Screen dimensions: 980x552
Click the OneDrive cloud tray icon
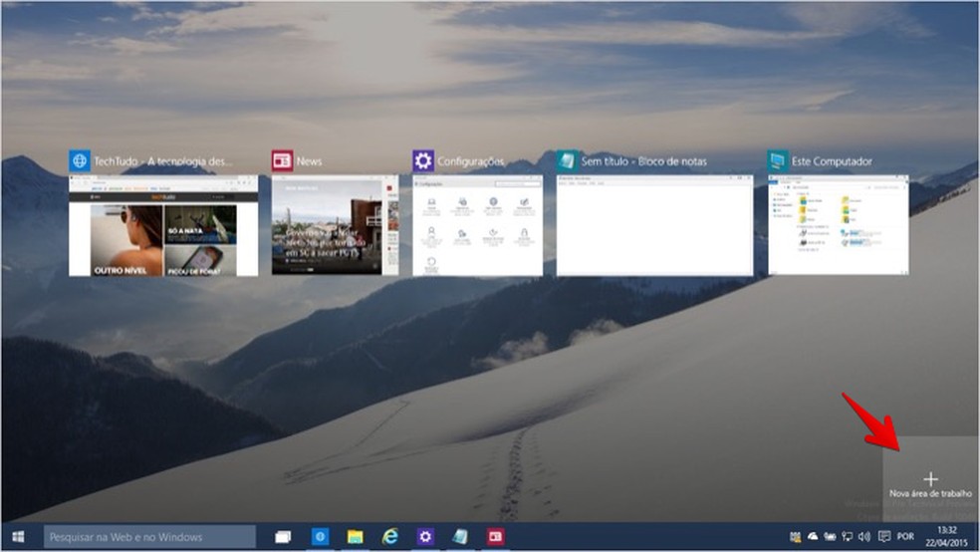tap(813, 536)
